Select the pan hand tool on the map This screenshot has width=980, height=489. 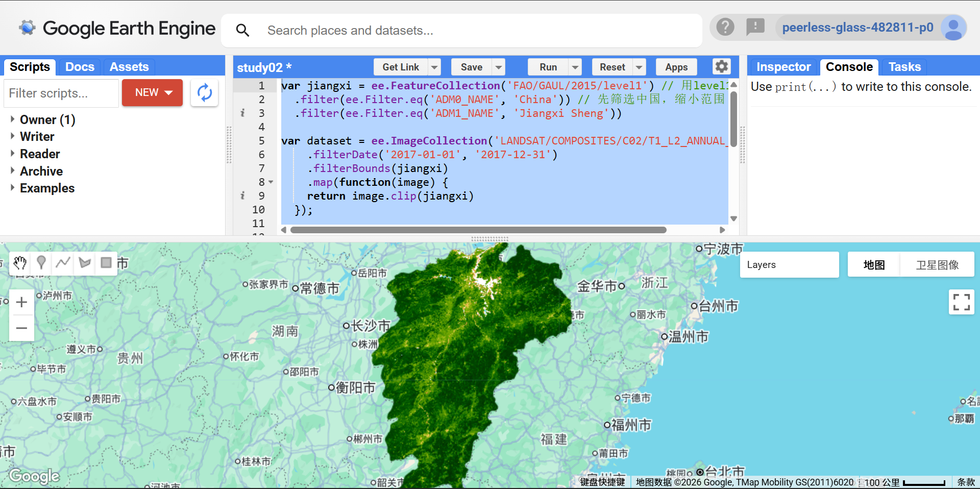point(19,263)
